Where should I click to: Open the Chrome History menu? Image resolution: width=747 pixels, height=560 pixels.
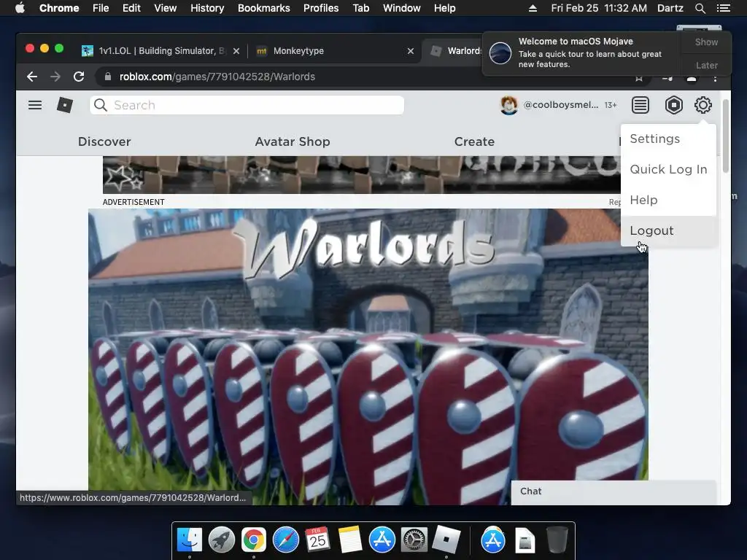pos(206,8)
